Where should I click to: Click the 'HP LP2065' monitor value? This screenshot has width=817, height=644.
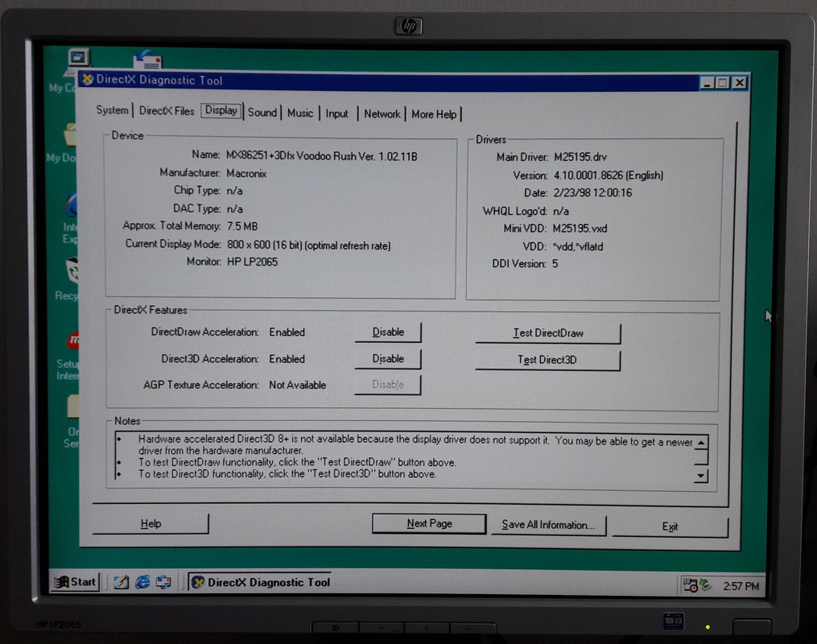252,262
